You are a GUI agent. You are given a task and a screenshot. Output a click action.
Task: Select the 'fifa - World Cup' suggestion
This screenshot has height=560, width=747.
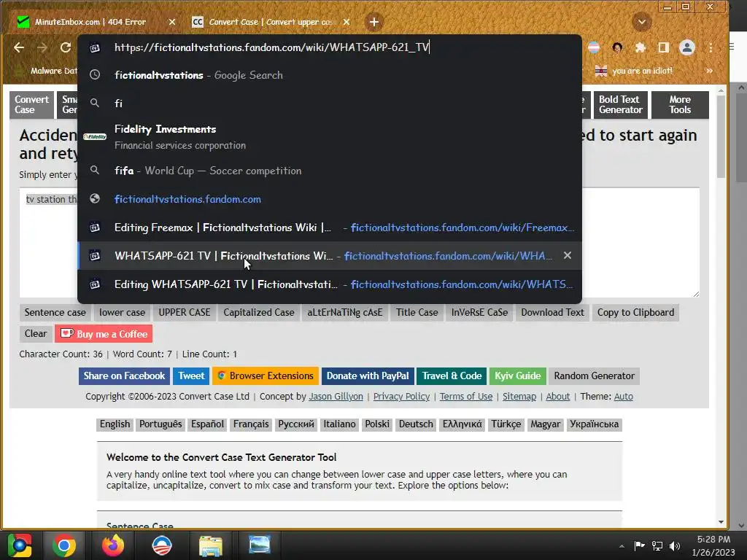pos(330,171)
